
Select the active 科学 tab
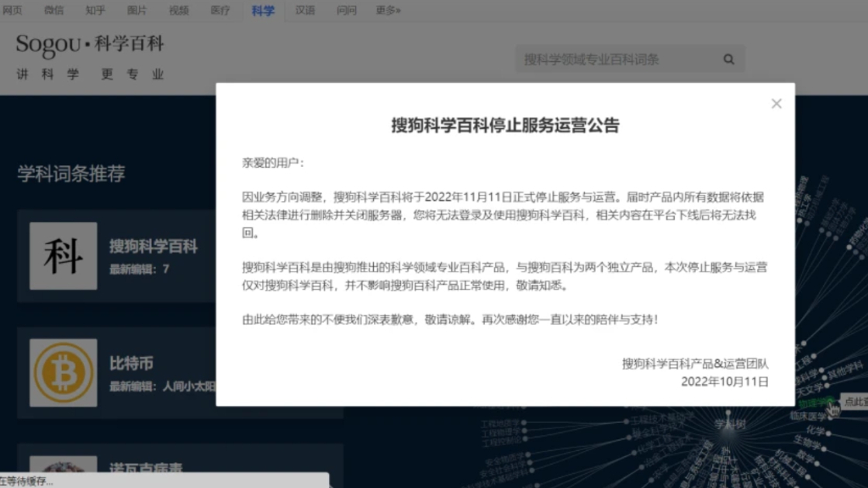click(263, 10)
